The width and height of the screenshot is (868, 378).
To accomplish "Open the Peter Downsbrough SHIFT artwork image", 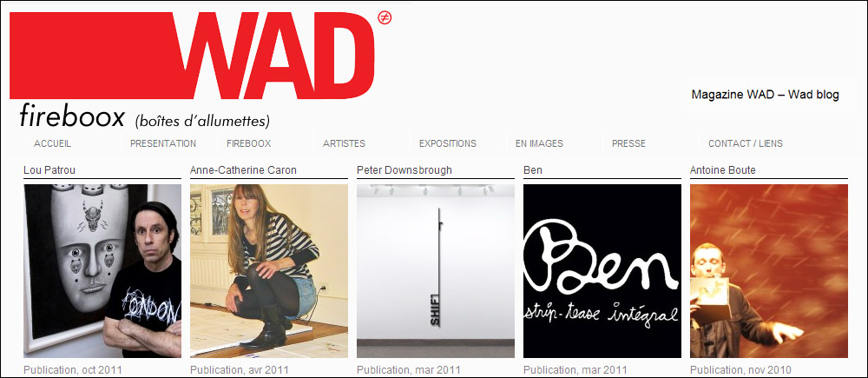I will 436,271.
